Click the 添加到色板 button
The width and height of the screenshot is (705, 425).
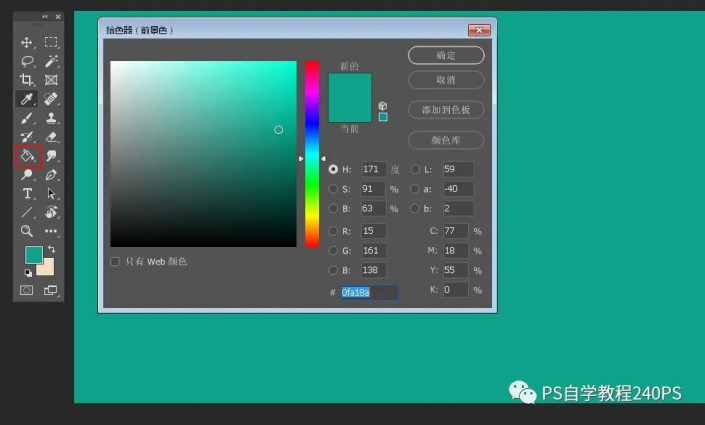tap(446, 110)
